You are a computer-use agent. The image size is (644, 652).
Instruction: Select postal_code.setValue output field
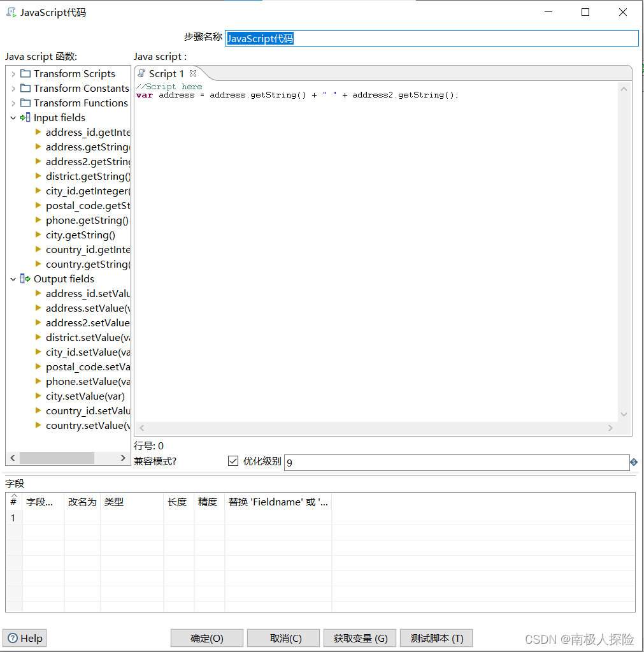tap(88, 366)
